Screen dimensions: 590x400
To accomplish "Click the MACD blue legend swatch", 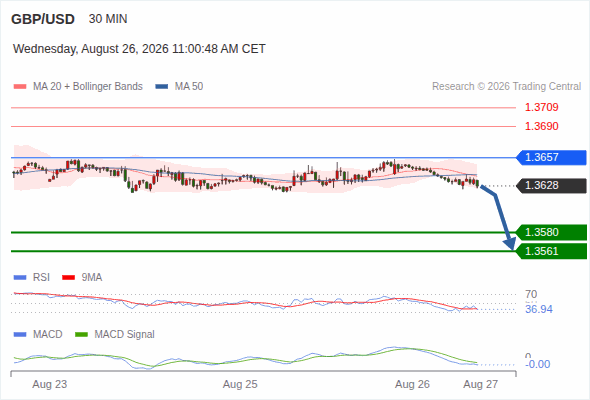I will coord(20,335).
